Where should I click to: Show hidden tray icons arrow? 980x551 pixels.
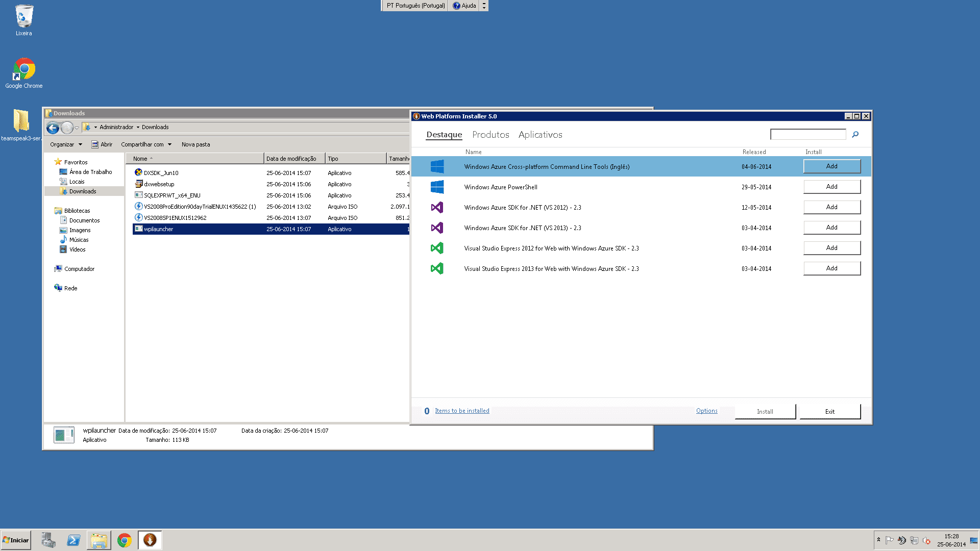878,540
